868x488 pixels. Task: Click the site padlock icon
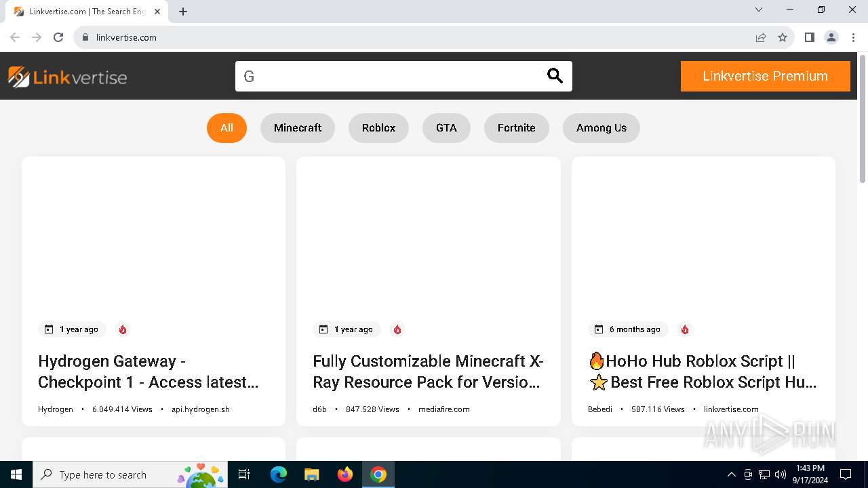point(85,37)
